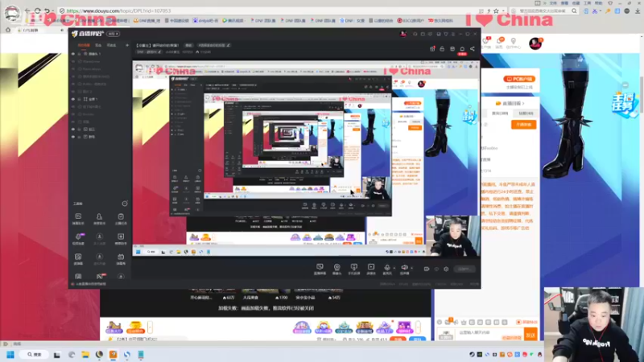Click the padlock icon in companion header
Viewport: 644px width, 362px height.
click(442, 49)
